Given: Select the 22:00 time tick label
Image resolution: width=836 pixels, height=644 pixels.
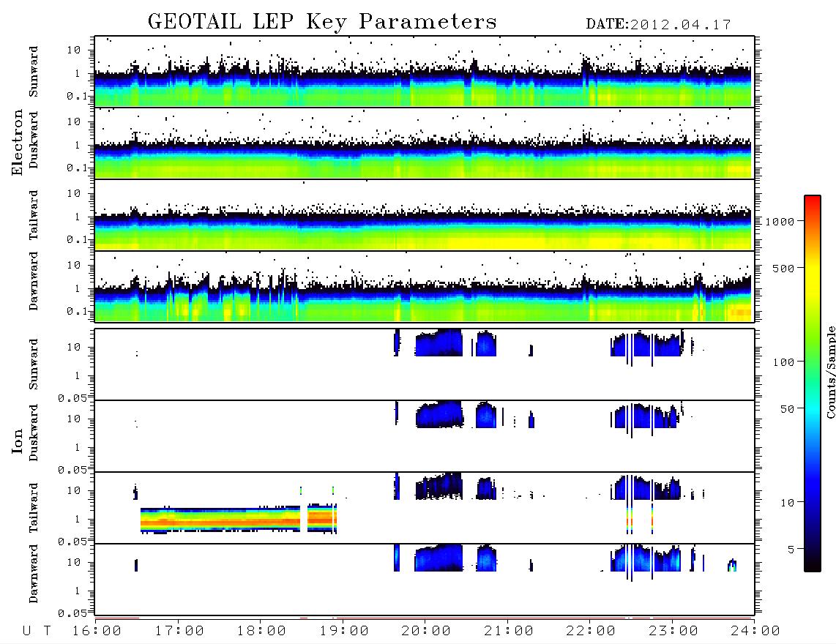Looking at the screenshot, I should pos(591,631).
